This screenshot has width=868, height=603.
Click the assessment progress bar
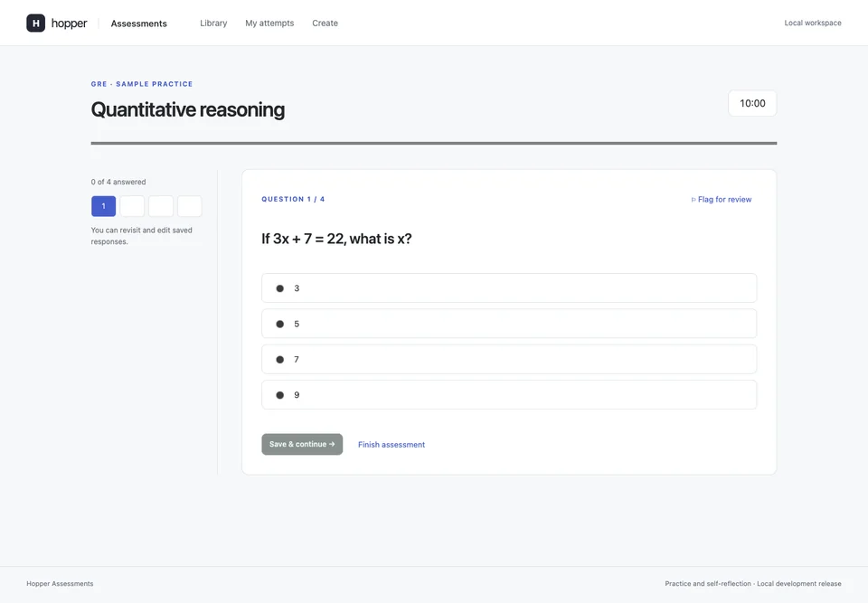434,143
